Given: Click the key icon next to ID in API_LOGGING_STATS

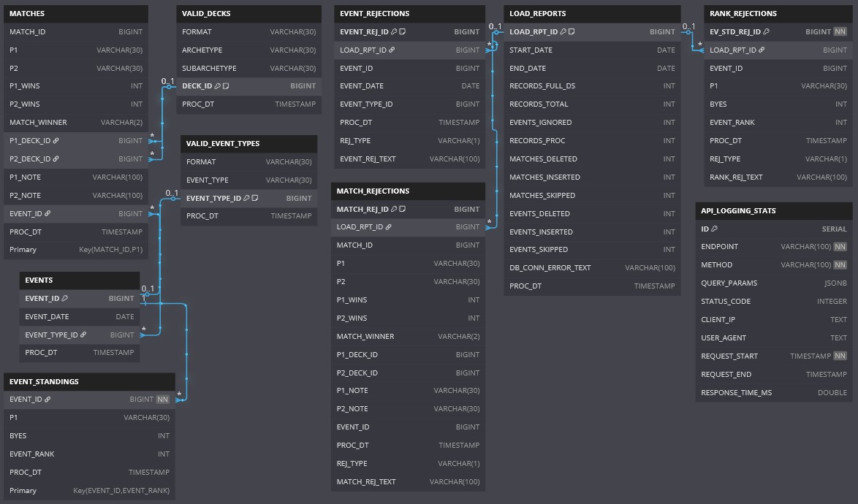Looking at the screenshot, I should pyautogui.click(x=715, y=229).
